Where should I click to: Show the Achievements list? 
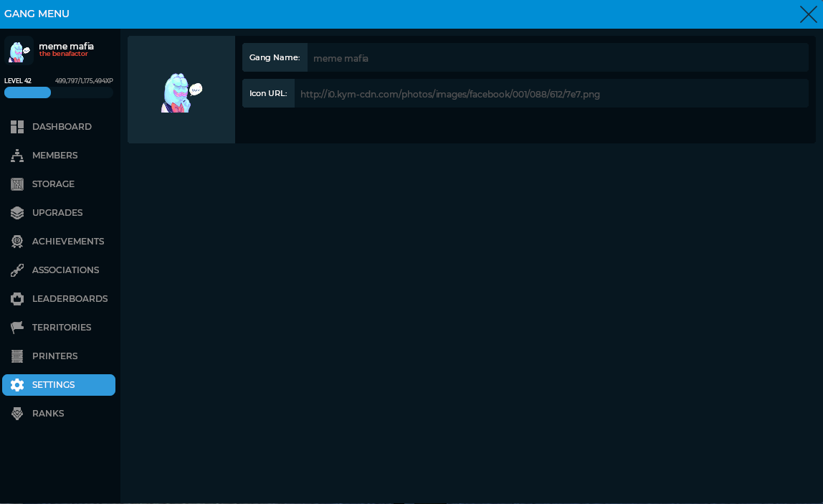[x=59, y=242]
